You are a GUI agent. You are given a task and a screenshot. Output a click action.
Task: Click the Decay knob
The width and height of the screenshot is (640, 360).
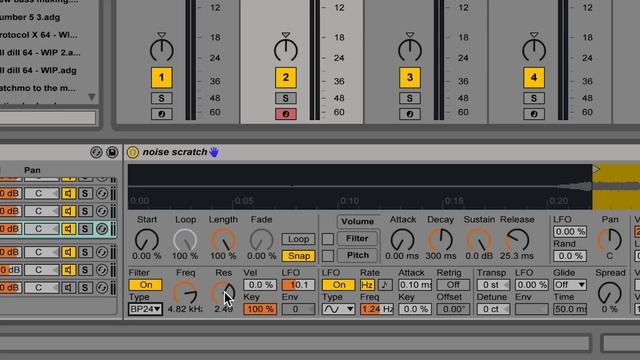441,240
